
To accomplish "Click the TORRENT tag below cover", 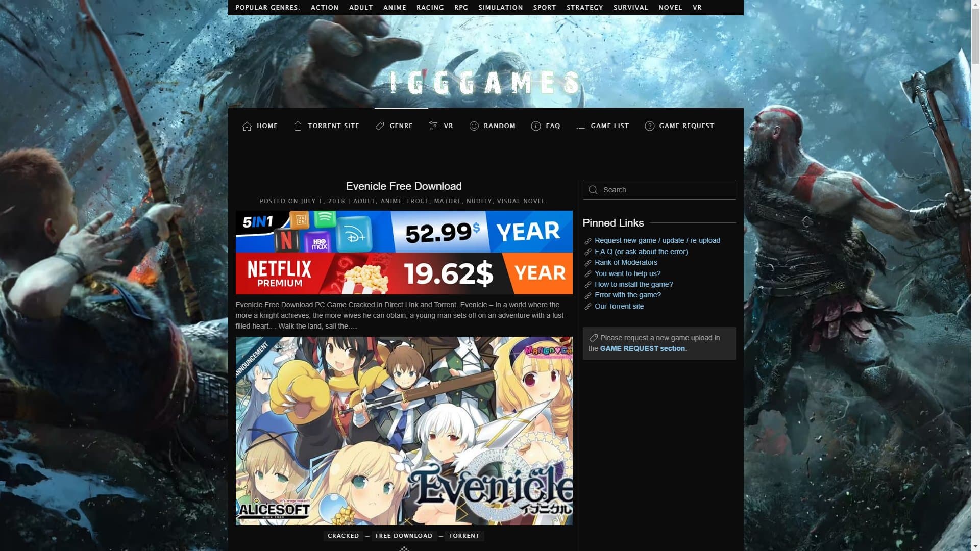I will [x=464, y=536].
